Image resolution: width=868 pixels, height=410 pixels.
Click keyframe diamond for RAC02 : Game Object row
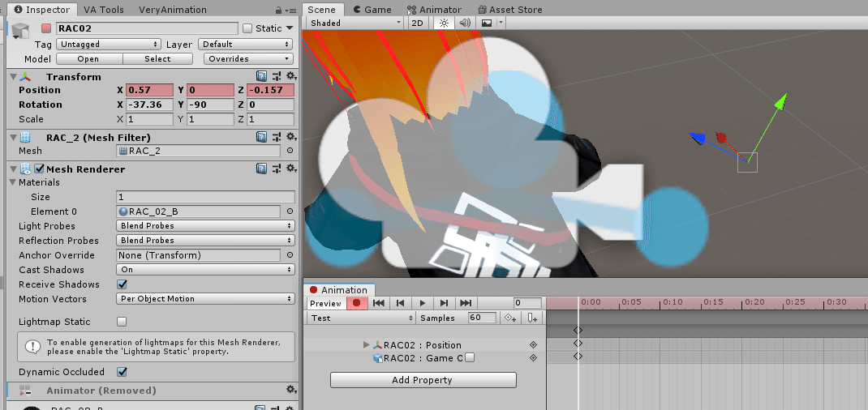click(x=533, y=358)
